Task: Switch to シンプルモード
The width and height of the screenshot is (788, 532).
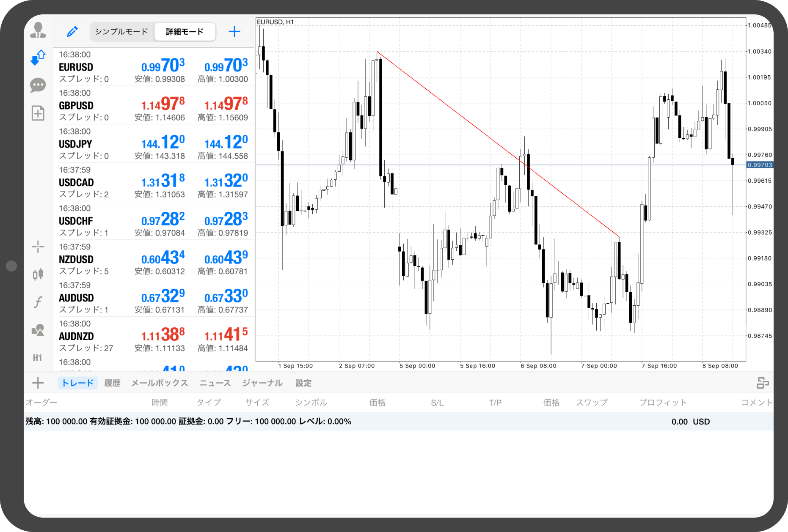Action: point(121,32)
